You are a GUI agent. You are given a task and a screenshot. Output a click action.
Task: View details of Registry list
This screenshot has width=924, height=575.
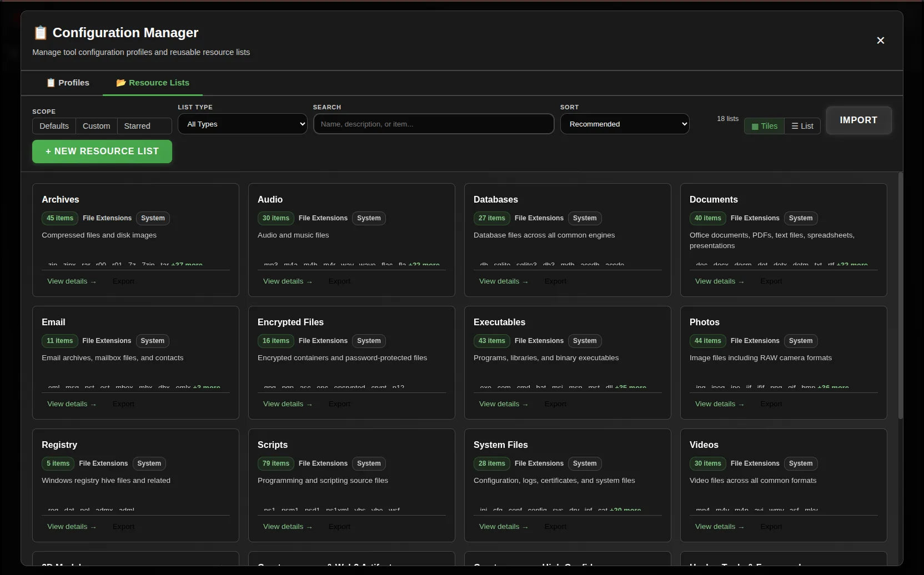(72, 527)
